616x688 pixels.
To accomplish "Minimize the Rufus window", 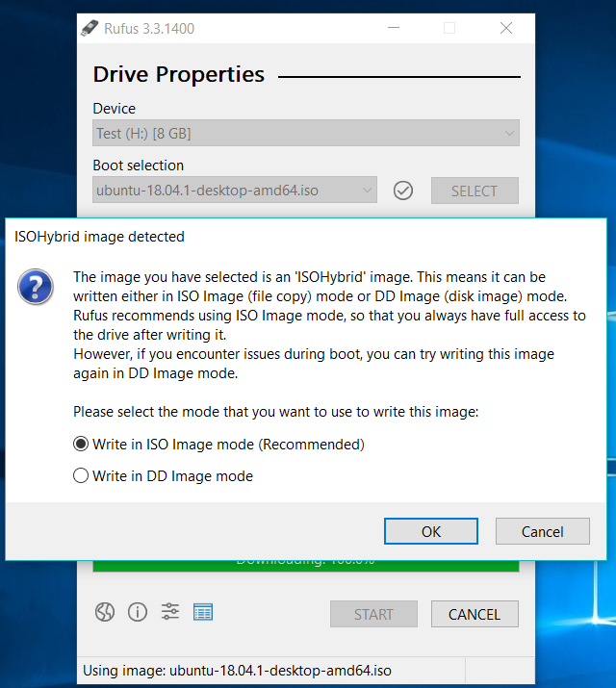I will (x=394, y=29).
